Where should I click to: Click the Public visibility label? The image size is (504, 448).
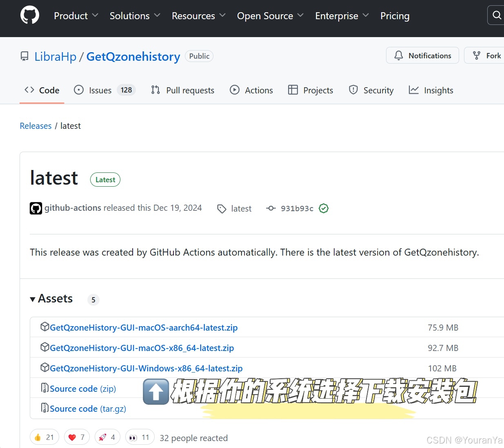199,56
